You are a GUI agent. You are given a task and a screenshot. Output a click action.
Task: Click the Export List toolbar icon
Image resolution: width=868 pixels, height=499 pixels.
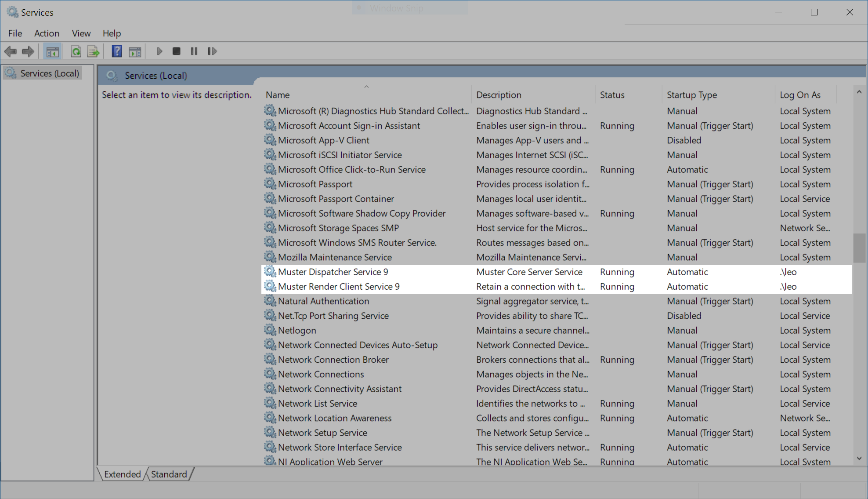click(x=93, y=51)
